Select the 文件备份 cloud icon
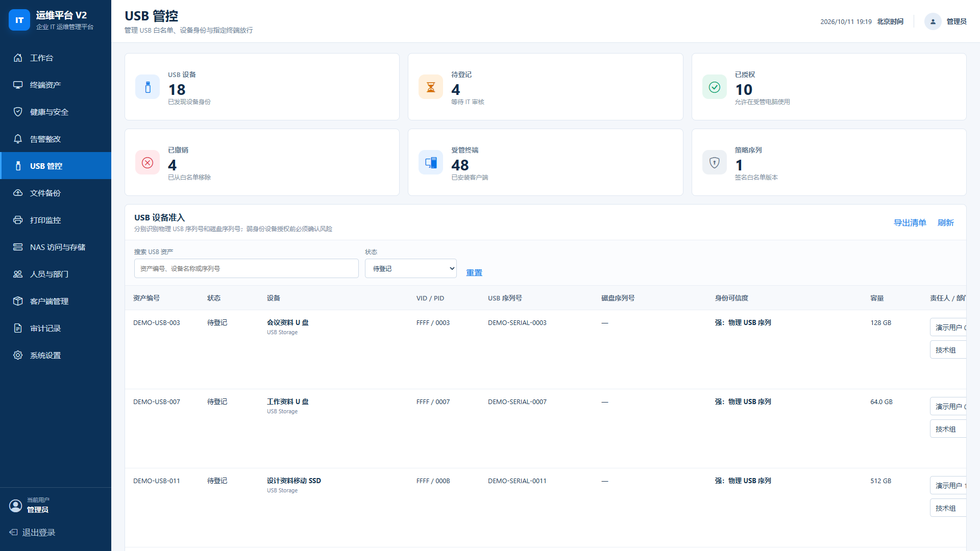Image resolution: width=980 pixels, height=551 pixels. pyautogui.click(x=18, y=193)
